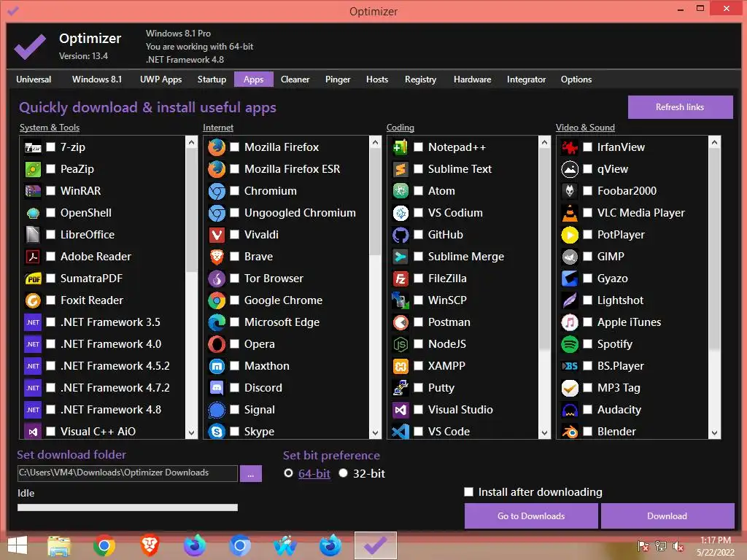Click the download progress bar
747x560 pixels.
pos(127,507)
